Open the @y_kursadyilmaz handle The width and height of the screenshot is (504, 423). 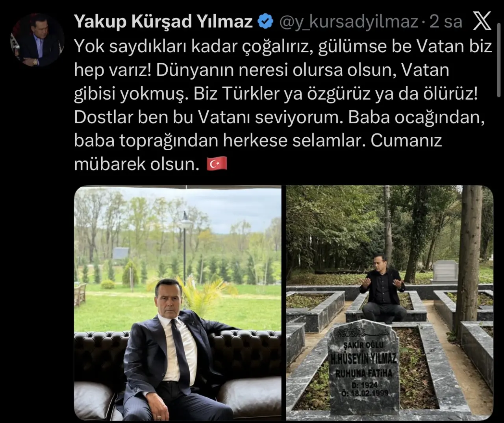[x=348, y=22]
